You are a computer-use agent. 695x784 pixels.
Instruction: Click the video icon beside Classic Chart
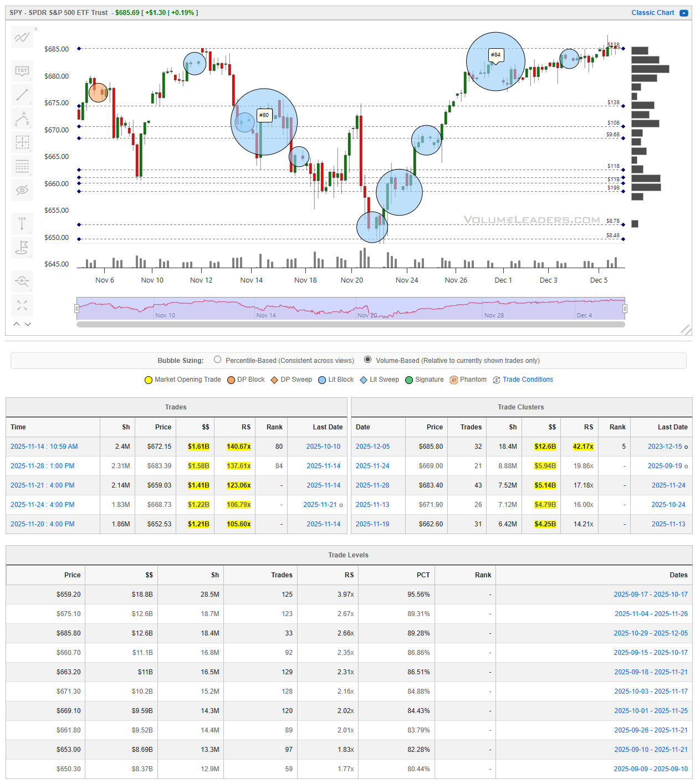coord(684,13)
